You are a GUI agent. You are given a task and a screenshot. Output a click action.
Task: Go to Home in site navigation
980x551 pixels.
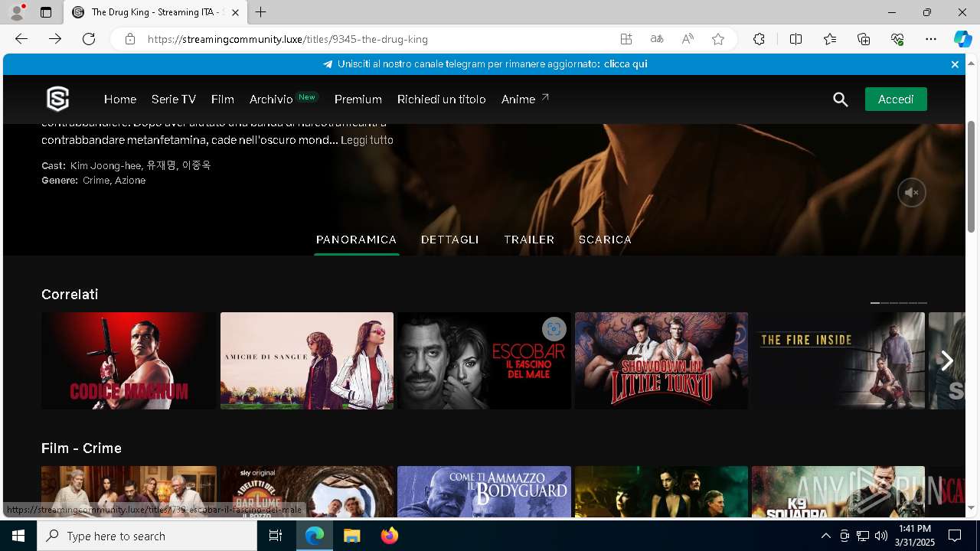[120, 99]
